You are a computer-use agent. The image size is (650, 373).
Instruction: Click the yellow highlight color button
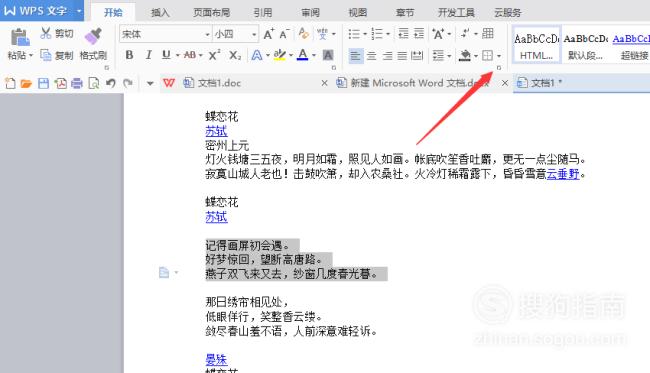(x=280, y=55)
